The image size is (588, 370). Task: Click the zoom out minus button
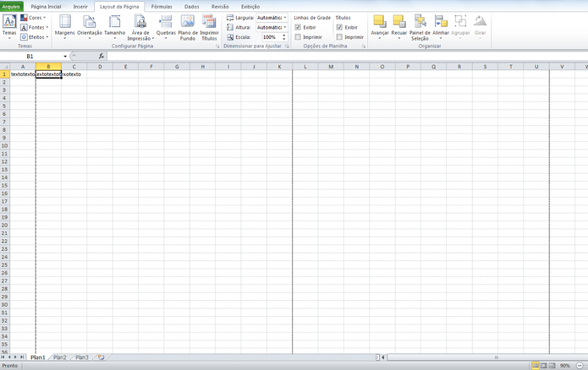pyautogui.click(x=580, y=365)
